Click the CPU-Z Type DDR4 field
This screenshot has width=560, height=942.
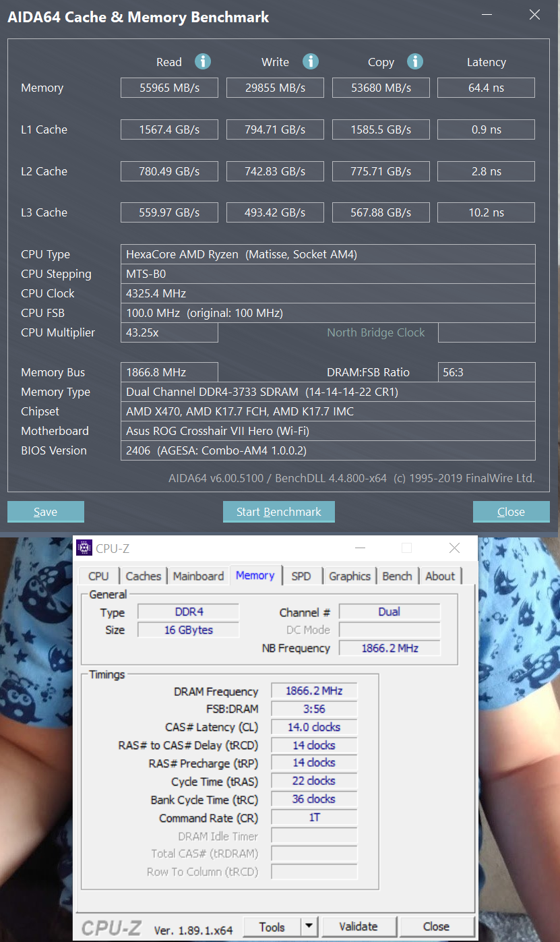(189, 612)
